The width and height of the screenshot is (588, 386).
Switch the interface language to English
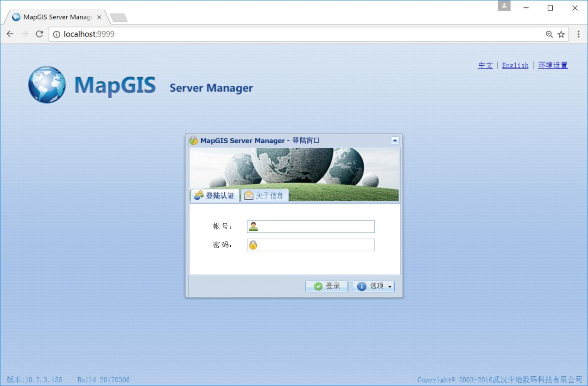515,65
